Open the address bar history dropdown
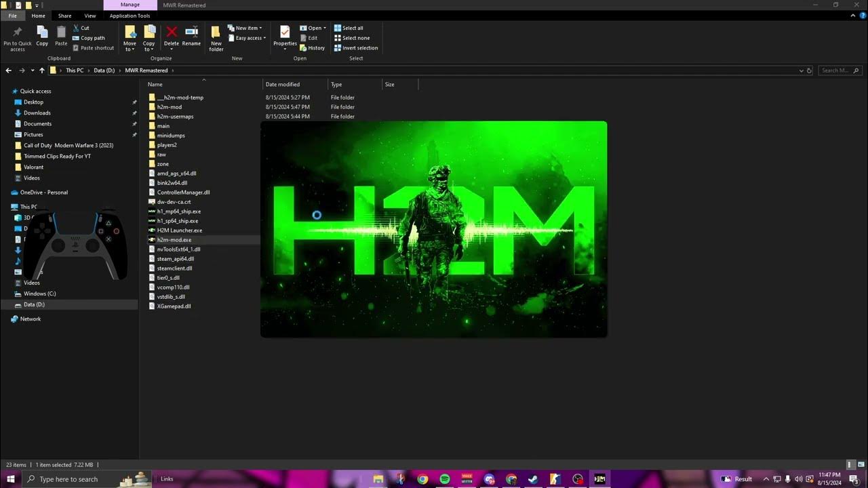Image resolution: width=868 pixels, height=488 pixels. pyautogui.click(x=801, y=70)
